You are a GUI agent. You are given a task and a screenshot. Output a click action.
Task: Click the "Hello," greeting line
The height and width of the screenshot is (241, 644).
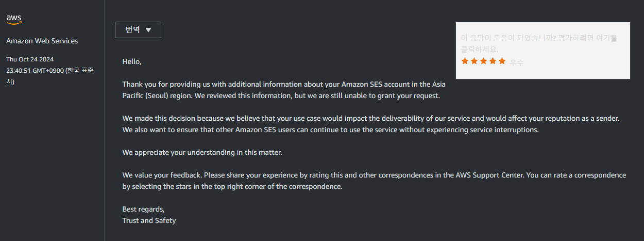pos(131,61)
